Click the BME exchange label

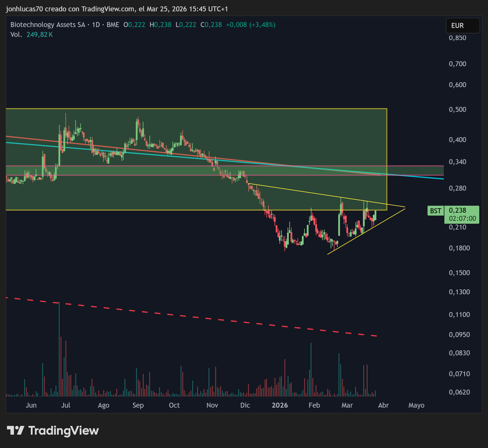pyautogui.click(x=113, y=25)
